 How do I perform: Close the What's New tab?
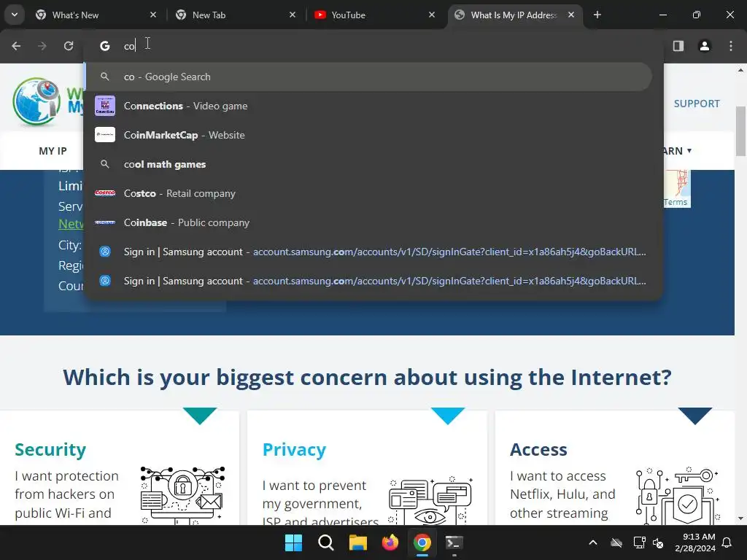pos(153,15)
